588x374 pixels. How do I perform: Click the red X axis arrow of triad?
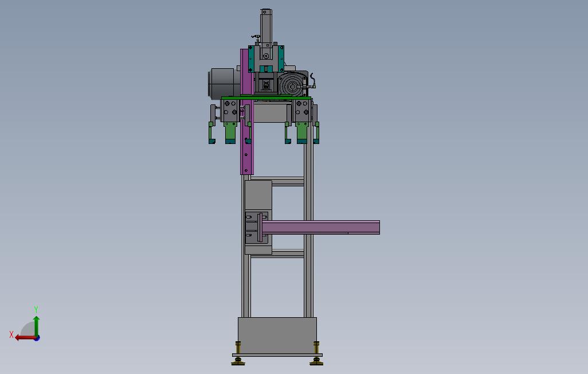point(25,338)
